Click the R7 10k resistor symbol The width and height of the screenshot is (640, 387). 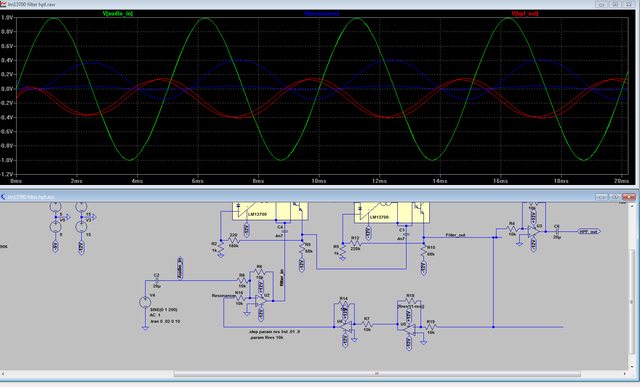pyautogui.click(x=367, y=325)
